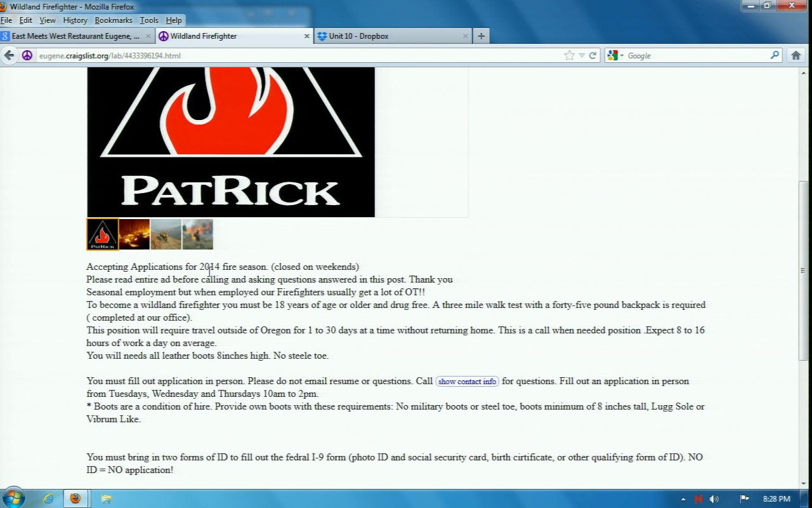Switch to East Meets West Restaurant tab
Screen dimensions: 812x508
point(73,36)
